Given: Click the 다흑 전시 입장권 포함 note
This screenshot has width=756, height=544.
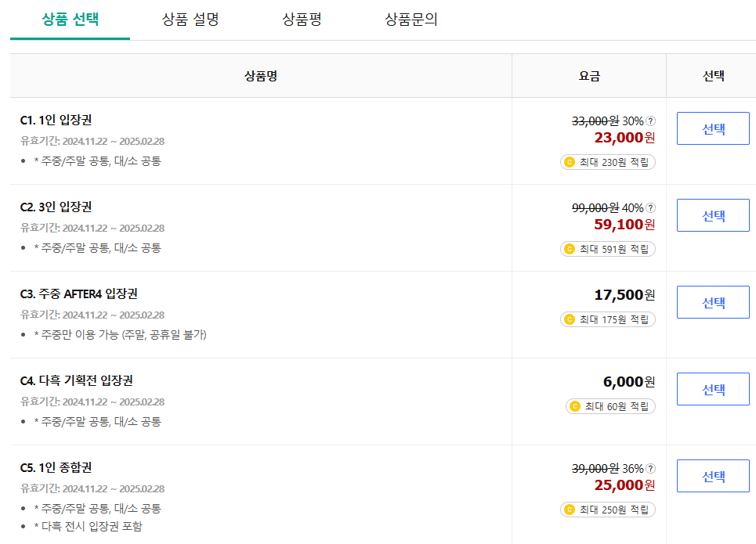Looking at the screenshot, I should tap(88, 526).
